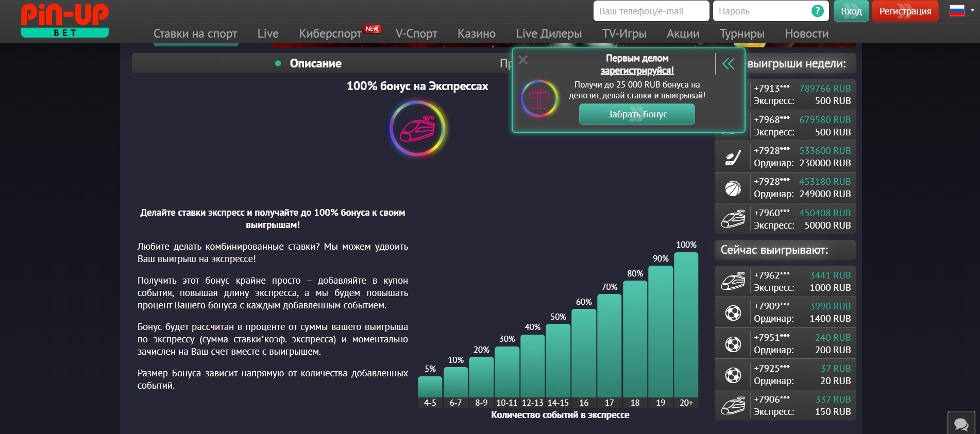Open V-Спорт section
This screenshot has width=980, height=434.
coord(416,33)
